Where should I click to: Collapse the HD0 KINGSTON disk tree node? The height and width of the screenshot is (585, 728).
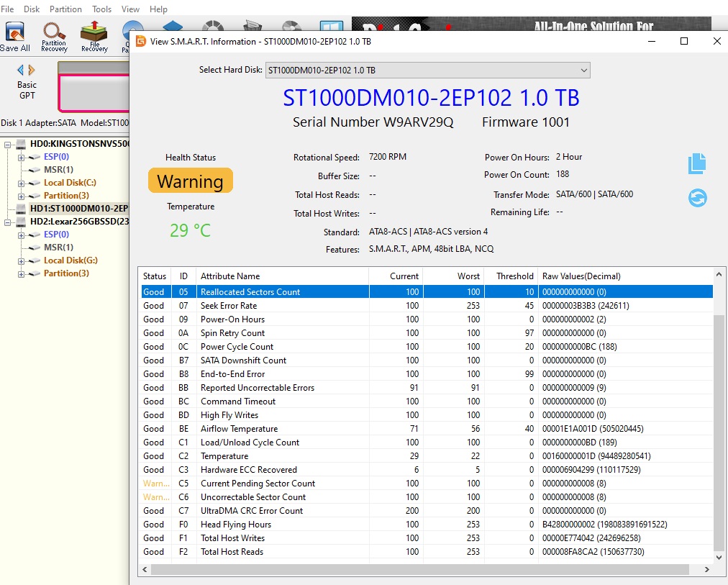coord(7,145)
